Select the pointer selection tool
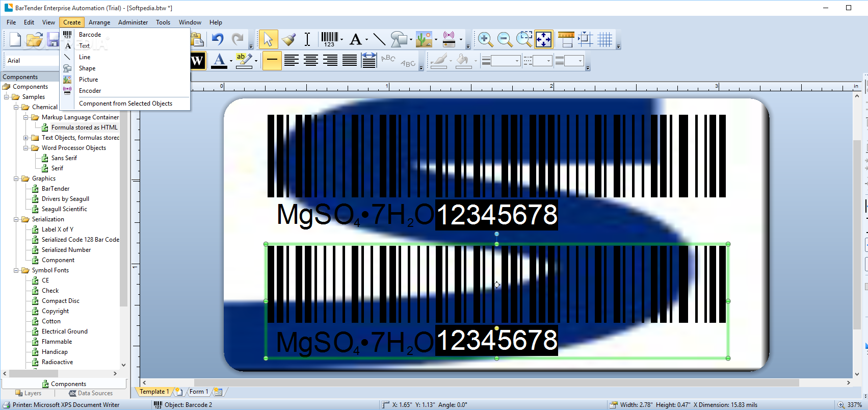The height and width of the screenshot is (410, 868). click(x=268, y=39)
